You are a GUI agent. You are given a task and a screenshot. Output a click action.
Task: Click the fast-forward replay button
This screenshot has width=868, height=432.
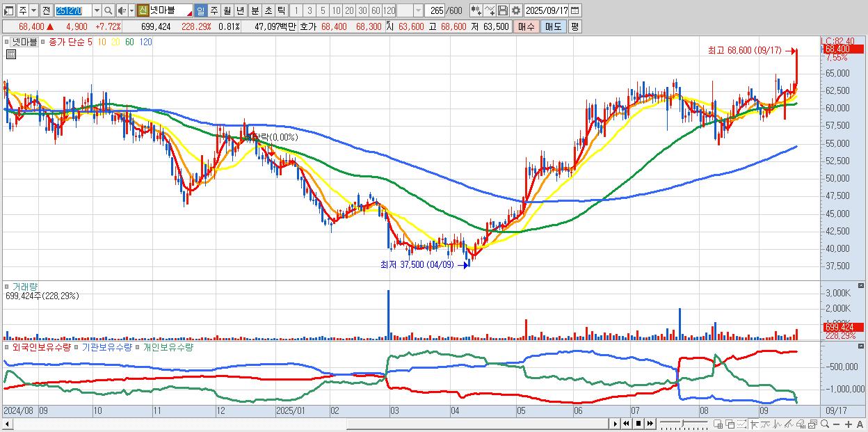coord(650,424)
